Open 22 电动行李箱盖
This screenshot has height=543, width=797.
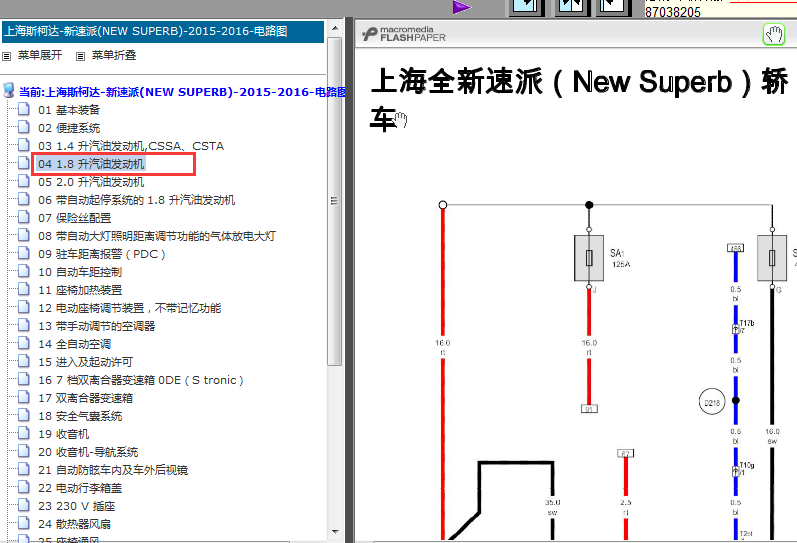[80, 488]
